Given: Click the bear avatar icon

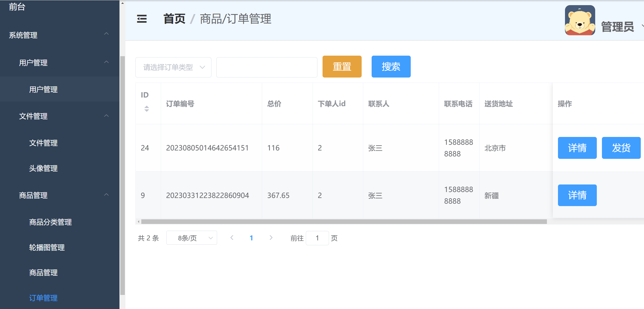Looking at the screenshot, I should 579,20.
